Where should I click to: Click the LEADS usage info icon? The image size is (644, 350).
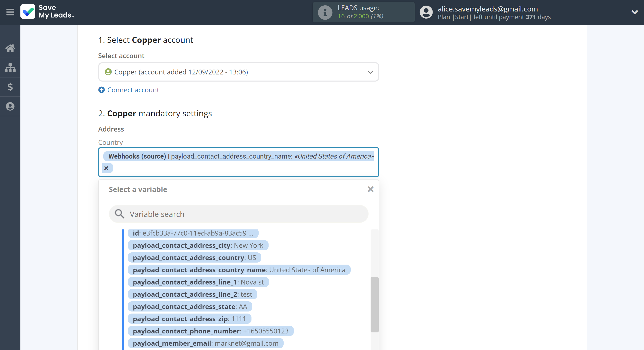tap(325, 12)
